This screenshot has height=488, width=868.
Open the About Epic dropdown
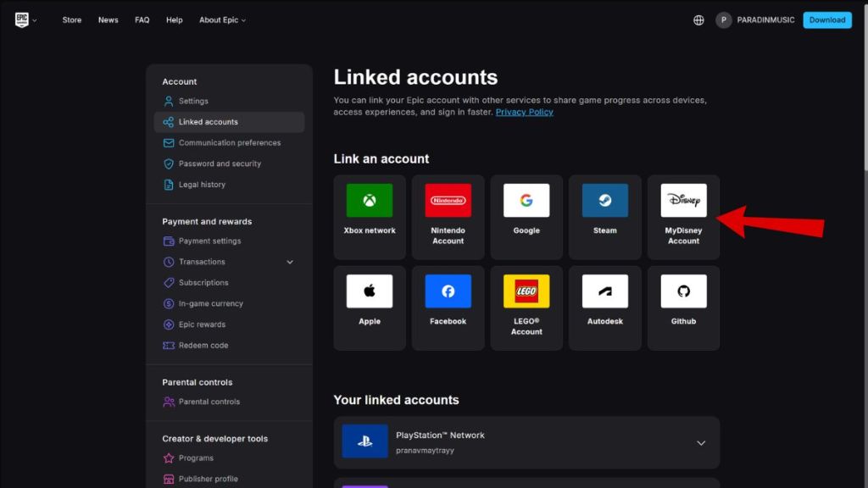pos(222,20)
